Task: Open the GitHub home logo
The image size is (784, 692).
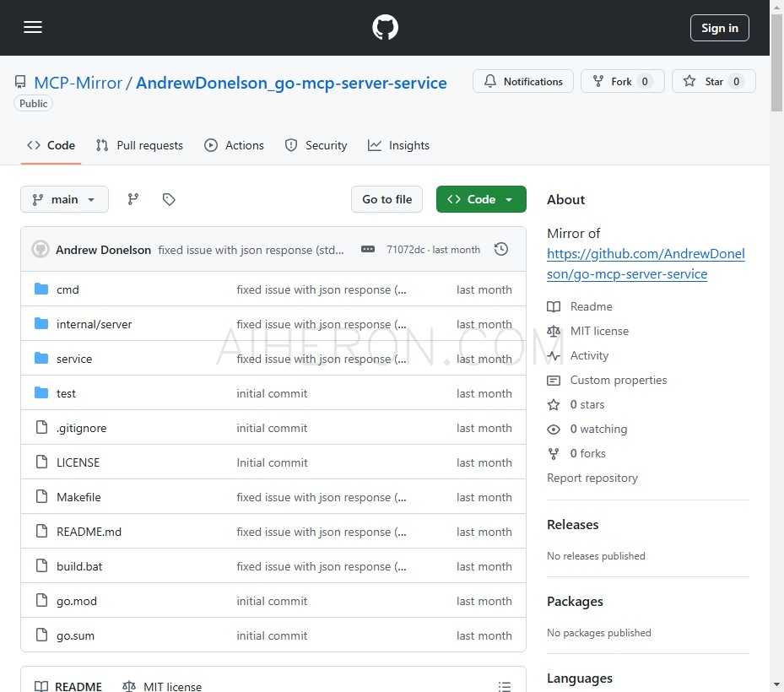Action: click(x=385, y=27)
